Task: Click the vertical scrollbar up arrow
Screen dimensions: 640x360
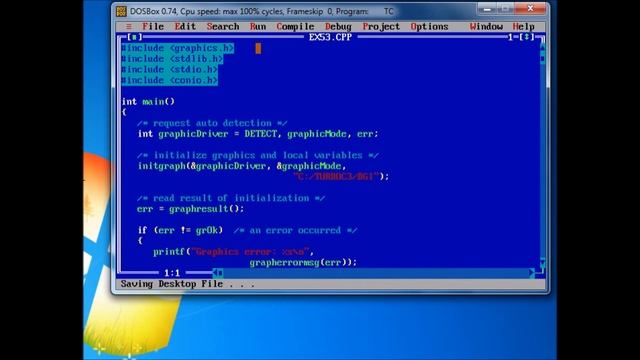Action: coord(542,48)
